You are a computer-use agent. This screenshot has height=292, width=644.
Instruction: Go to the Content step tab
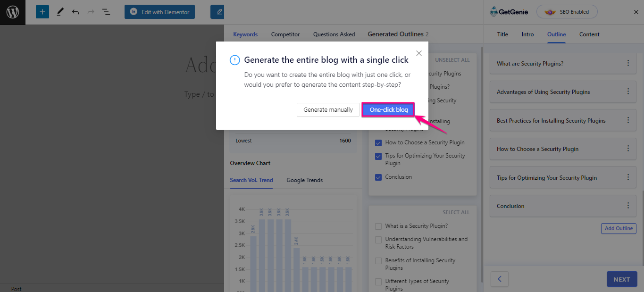tap(589, 34)
